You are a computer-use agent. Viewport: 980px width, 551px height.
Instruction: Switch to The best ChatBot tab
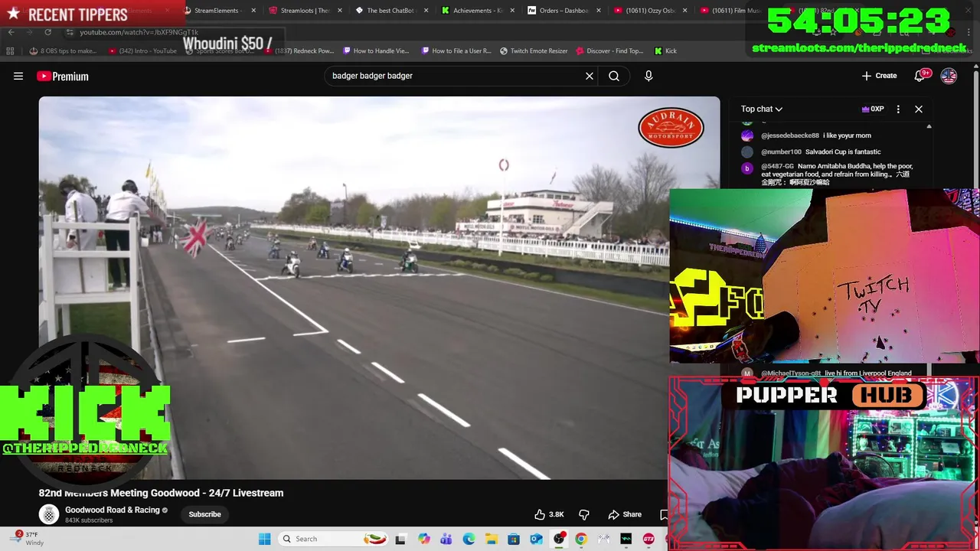(390, 11)
